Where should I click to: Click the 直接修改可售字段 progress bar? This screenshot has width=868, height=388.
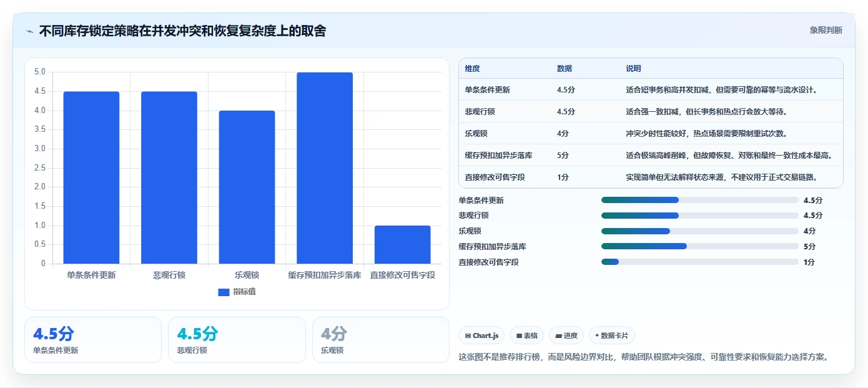699,262
